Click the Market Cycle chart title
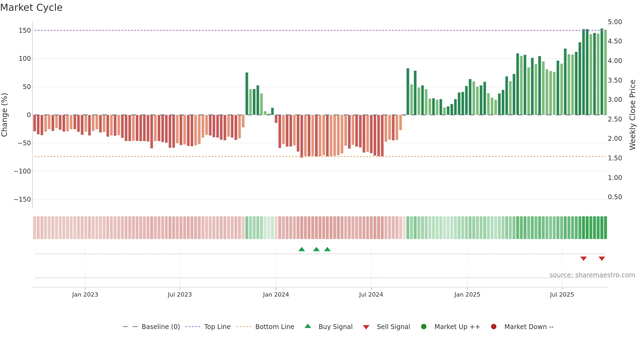 (31, 8)
